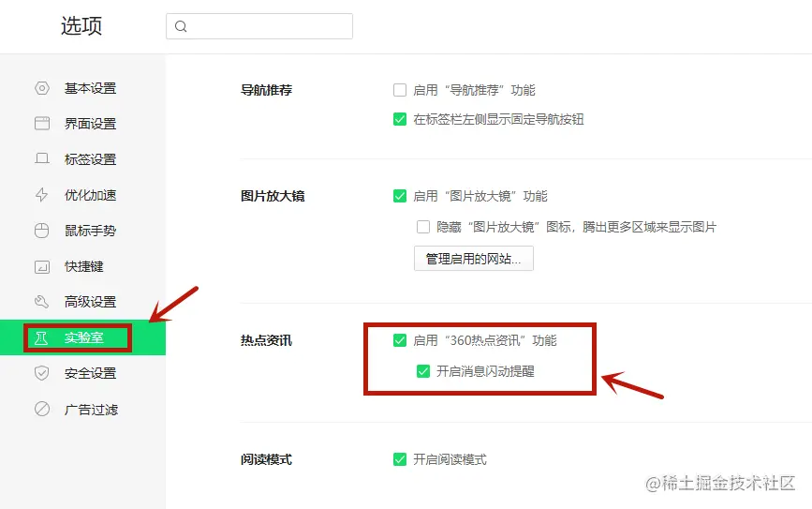
Task: Click the 安全设置 shield icon
Action: point(42,373)
